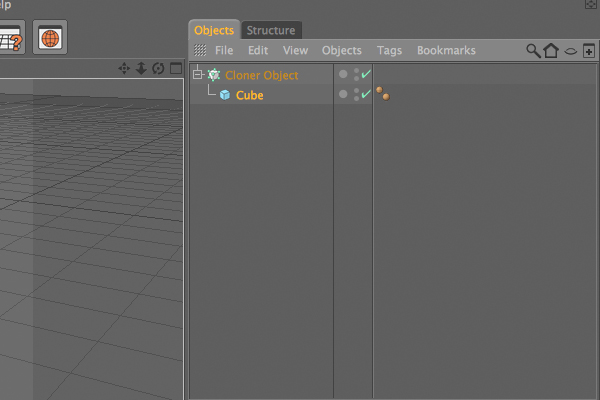600x400 pixels.
Task: Open a new Object Manager panel icon
Action: click(589, 51)
